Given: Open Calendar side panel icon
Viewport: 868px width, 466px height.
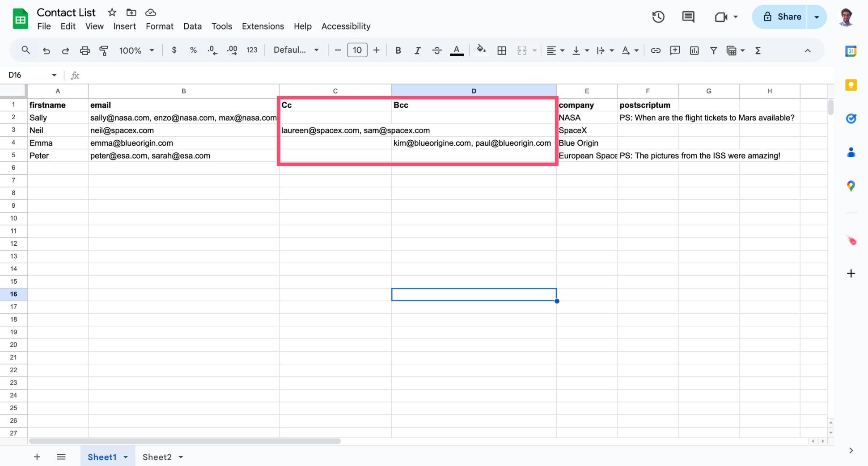Looking at the screenshot, I should point(851,51).
